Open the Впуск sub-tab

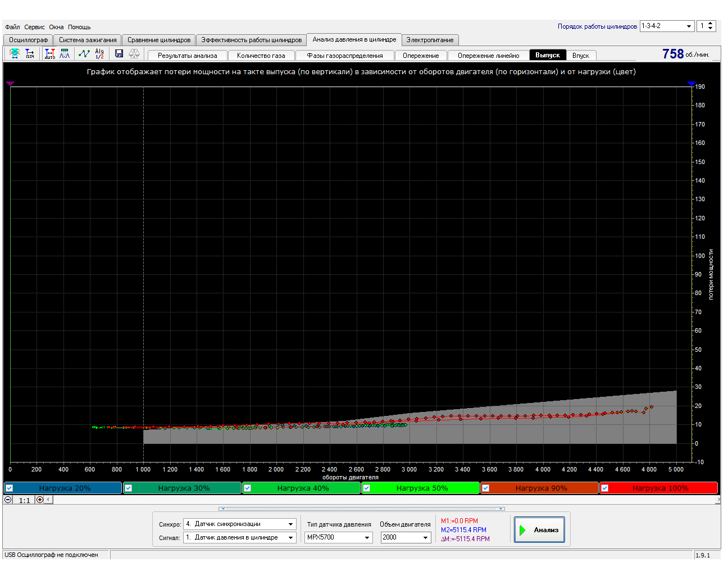coord(581,56)
